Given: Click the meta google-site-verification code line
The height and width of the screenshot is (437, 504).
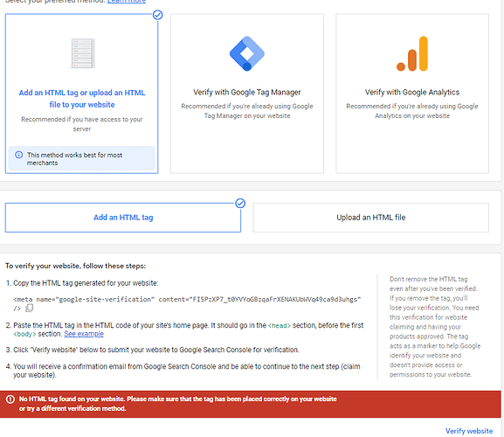Looking at the screenshot, I should point(187,303).
